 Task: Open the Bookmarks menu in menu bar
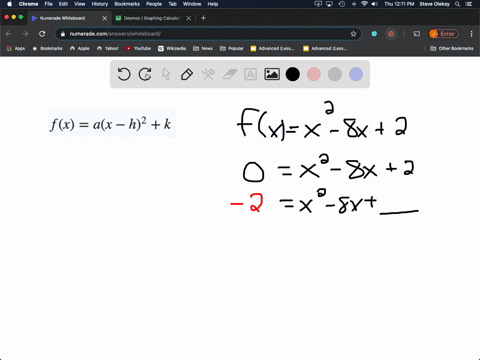(127, 4)
